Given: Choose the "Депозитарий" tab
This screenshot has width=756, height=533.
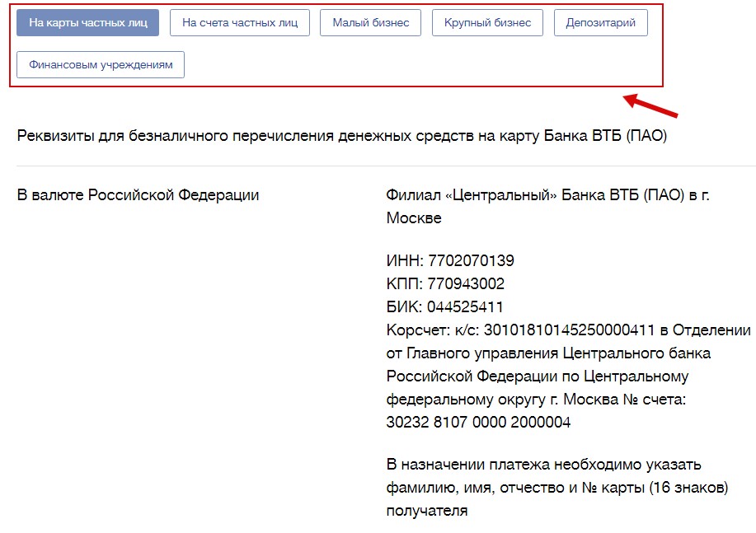Looking at the screenshot, I should point(600,22).
